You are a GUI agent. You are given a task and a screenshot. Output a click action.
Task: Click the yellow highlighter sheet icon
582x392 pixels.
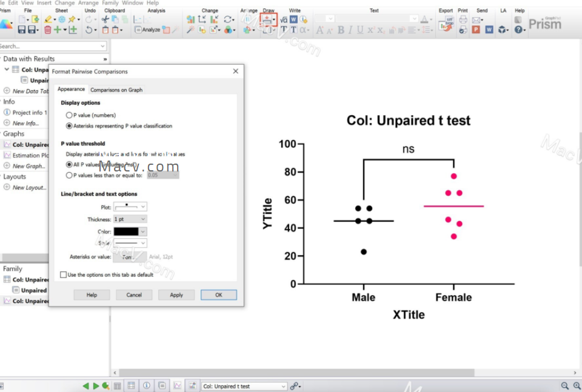pos(48,19)
